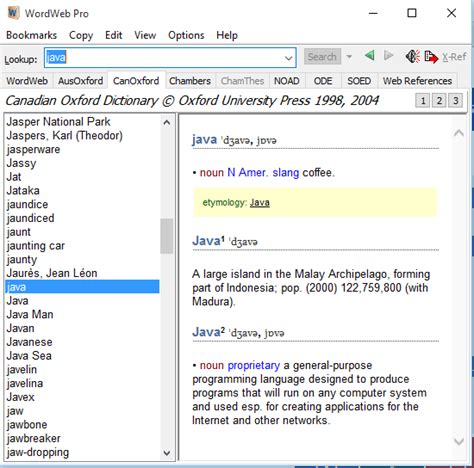Switch to the NOAD tab
Viewport: 474px width, 468px height.
coord(287,81)
